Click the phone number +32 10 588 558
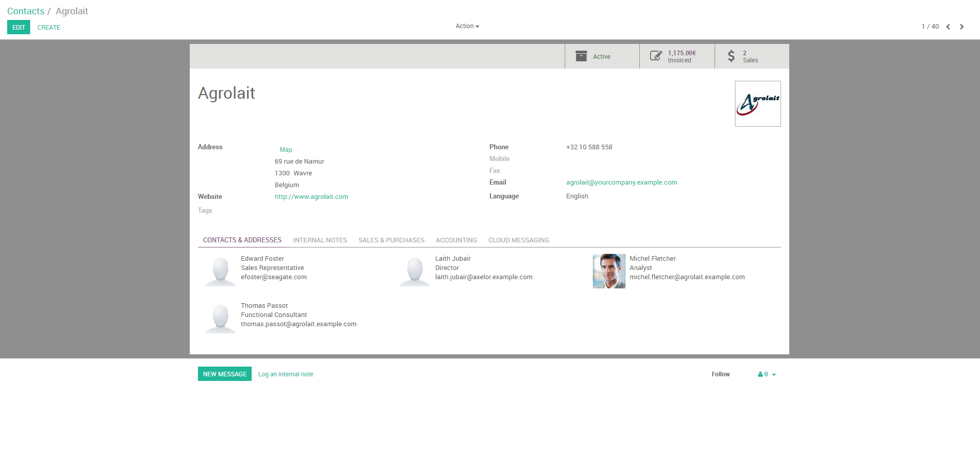 (589, 147)
